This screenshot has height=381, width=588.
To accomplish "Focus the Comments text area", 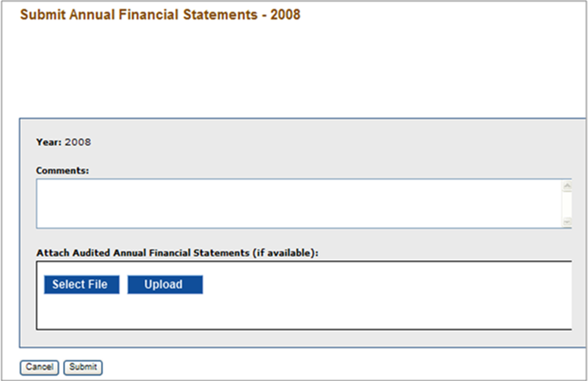I will click(x=293, y=204).
